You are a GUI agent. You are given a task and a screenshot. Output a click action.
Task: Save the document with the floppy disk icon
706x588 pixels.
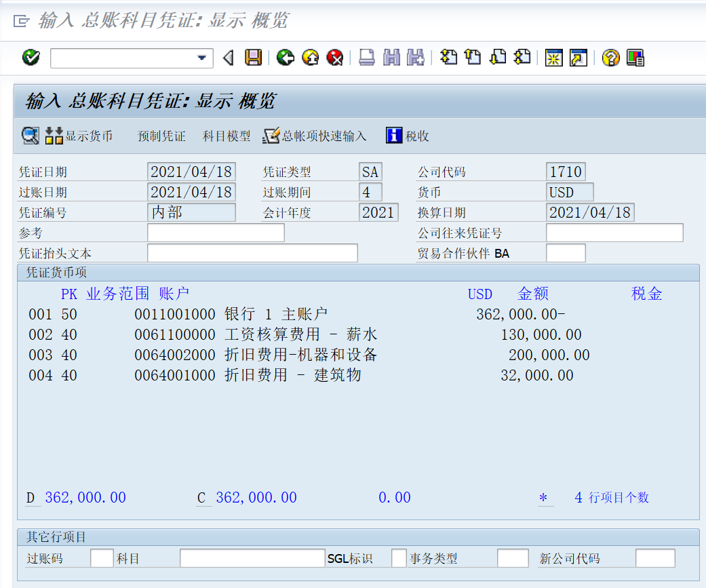point(254,58)
